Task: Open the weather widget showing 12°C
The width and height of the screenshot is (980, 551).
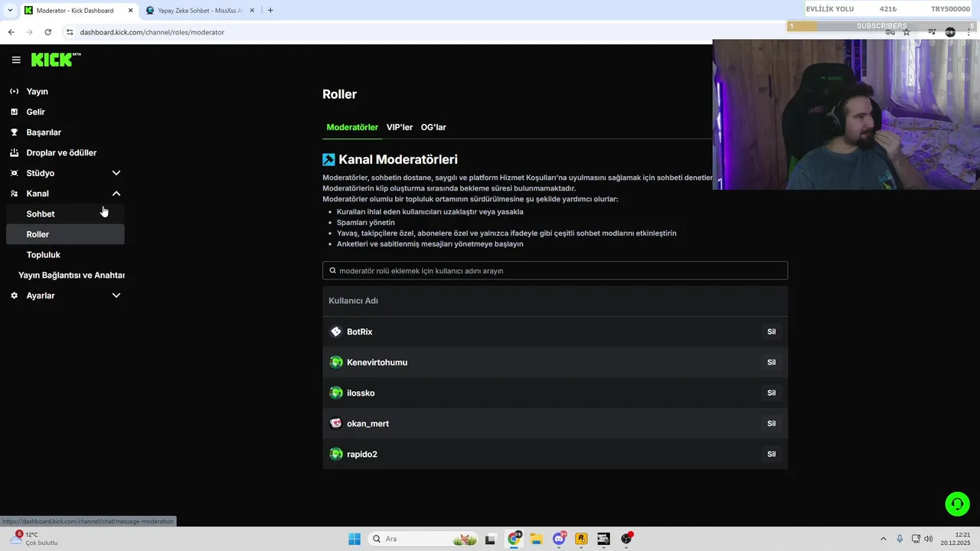Action: pyautogui.click(x=33, y=539)
